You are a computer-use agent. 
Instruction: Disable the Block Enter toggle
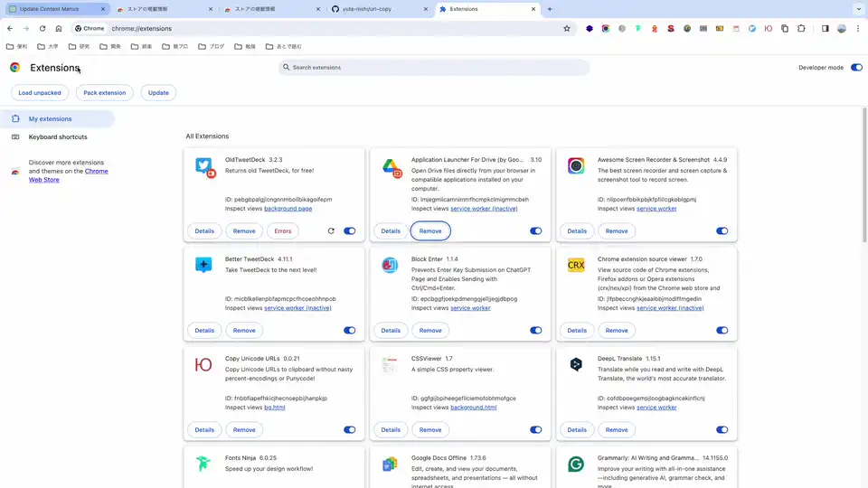535,331
